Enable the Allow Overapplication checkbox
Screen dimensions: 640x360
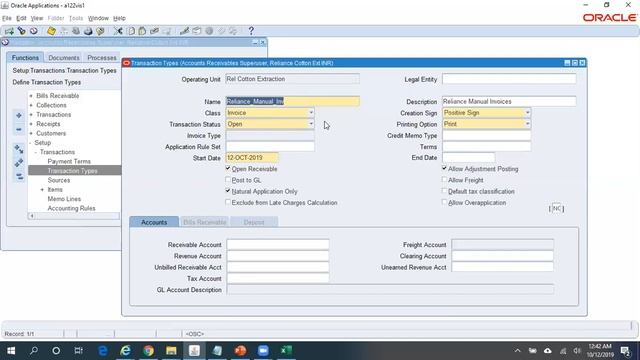coord(444,202)
